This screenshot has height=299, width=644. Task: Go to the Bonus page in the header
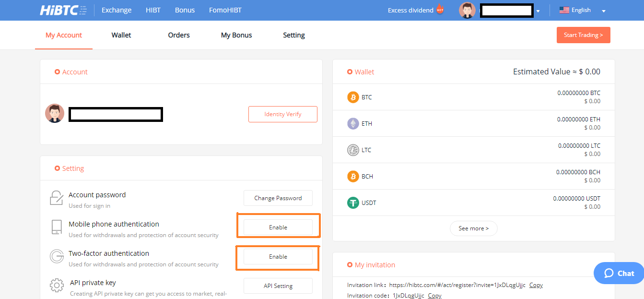(185, 10)
